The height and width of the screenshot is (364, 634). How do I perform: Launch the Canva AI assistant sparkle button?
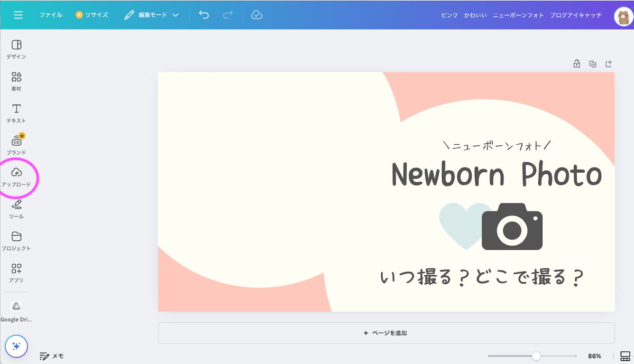point(16,346)
